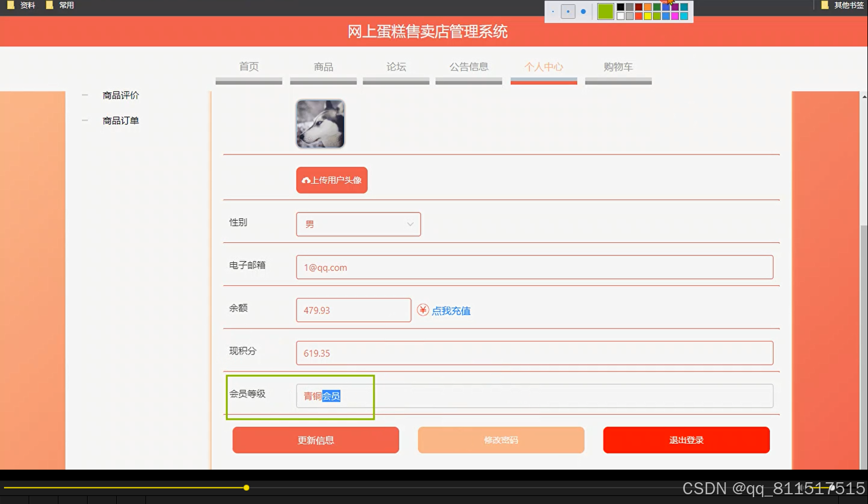The height and width of the screenshot is (504, 868).
Task: Select the smallest brush size dot
Action: pyautogui.click(x=553, y=11)
